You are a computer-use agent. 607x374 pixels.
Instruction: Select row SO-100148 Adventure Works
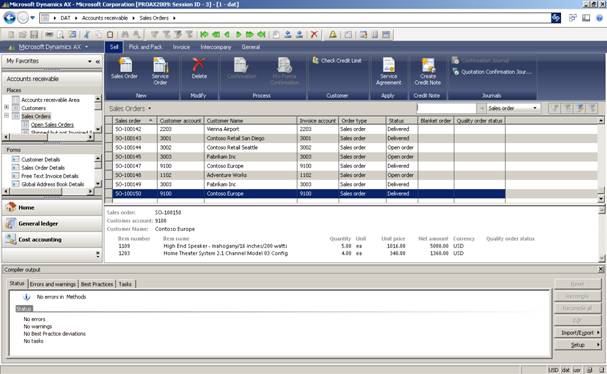pos(309,175)
